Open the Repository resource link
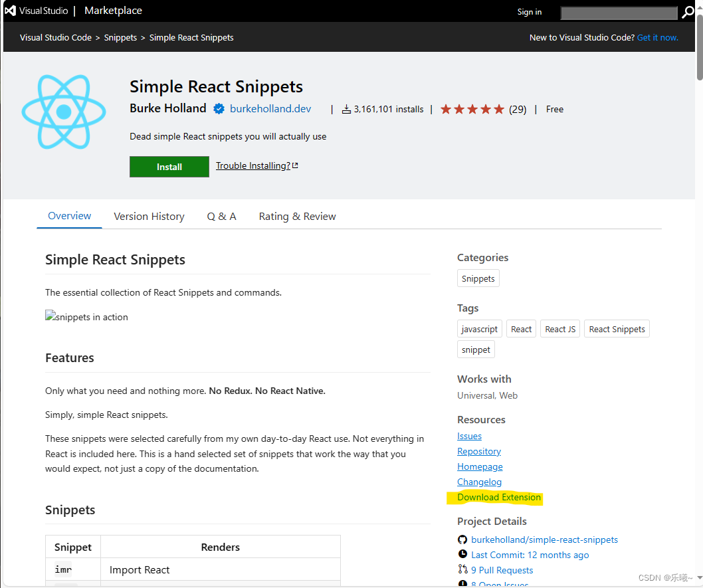Image resolution: width=703 pixels, height=588 pixels. pos(479,451)
